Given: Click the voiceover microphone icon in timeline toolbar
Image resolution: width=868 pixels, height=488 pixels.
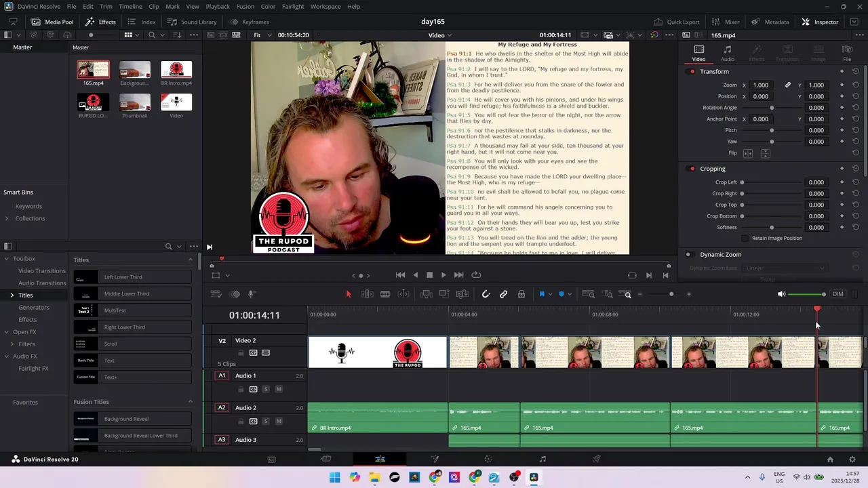Looking at the screenshot, I should pyautogui.click(x=251, y=294).
